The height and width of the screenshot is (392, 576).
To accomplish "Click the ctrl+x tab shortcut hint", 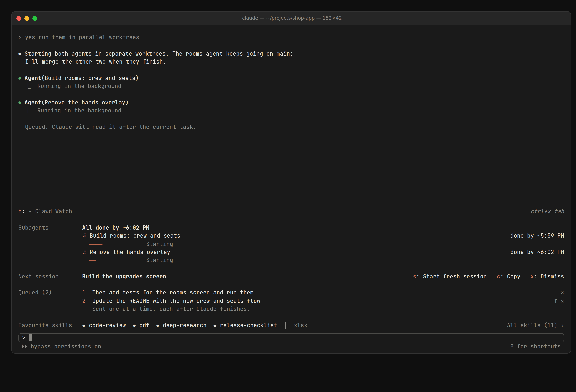I will coord(547,211).
